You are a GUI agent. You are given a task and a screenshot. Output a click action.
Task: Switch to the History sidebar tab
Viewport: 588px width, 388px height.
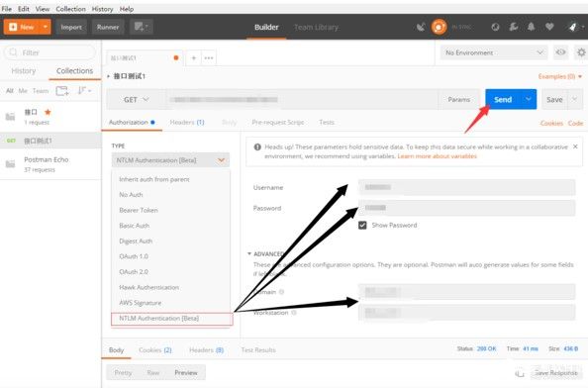coord(23,71)
